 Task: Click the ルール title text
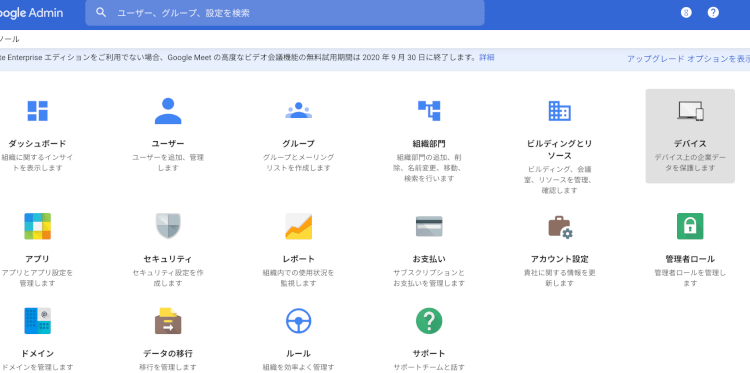298,353
